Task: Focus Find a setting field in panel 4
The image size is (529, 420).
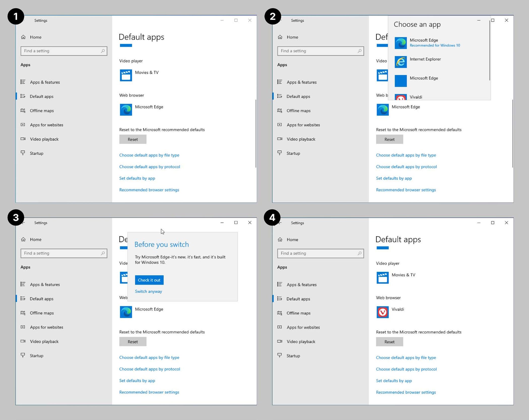Action: [x=321, y=253]
